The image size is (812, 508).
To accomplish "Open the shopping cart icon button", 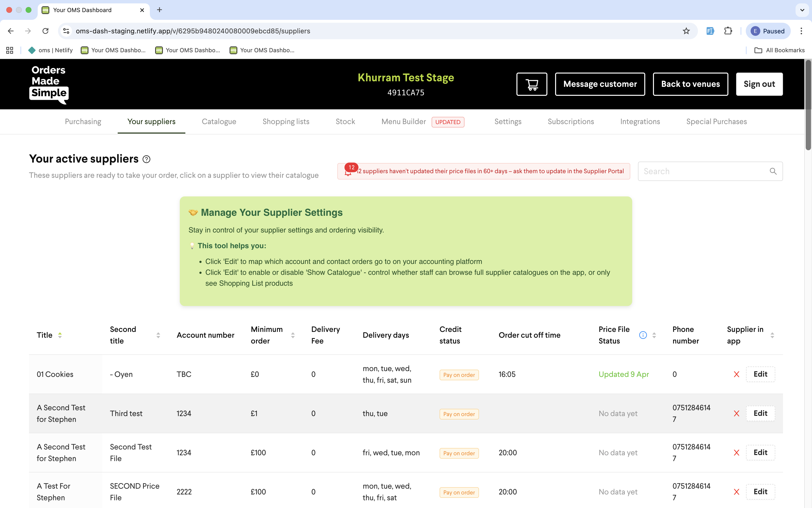I will [531, 84].
